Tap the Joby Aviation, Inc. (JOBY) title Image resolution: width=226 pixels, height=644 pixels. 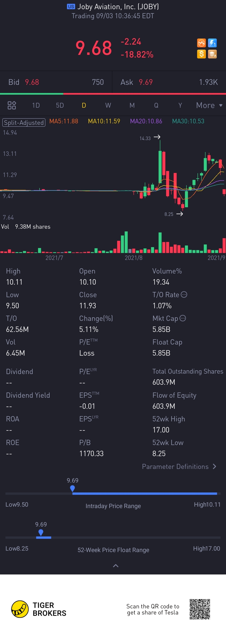(118, 6)
